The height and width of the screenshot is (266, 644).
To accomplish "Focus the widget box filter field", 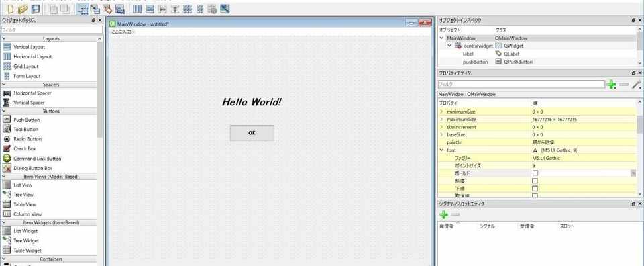I will 52,30.
